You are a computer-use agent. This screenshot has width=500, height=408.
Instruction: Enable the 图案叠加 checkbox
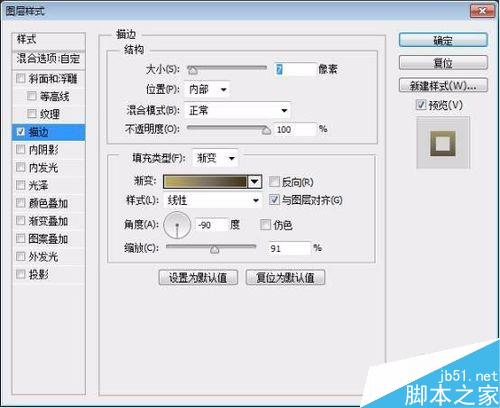tap(21, 239)
